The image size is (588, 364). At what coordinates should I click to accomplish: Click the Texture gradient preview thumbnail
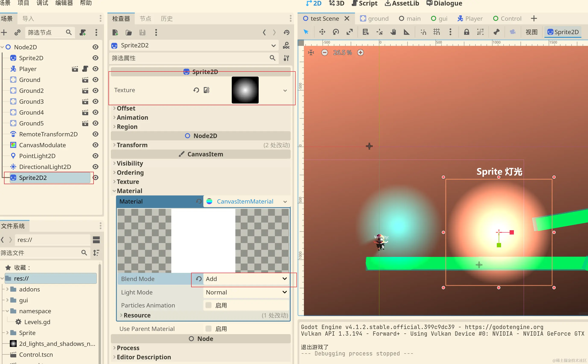coord(245,90)
